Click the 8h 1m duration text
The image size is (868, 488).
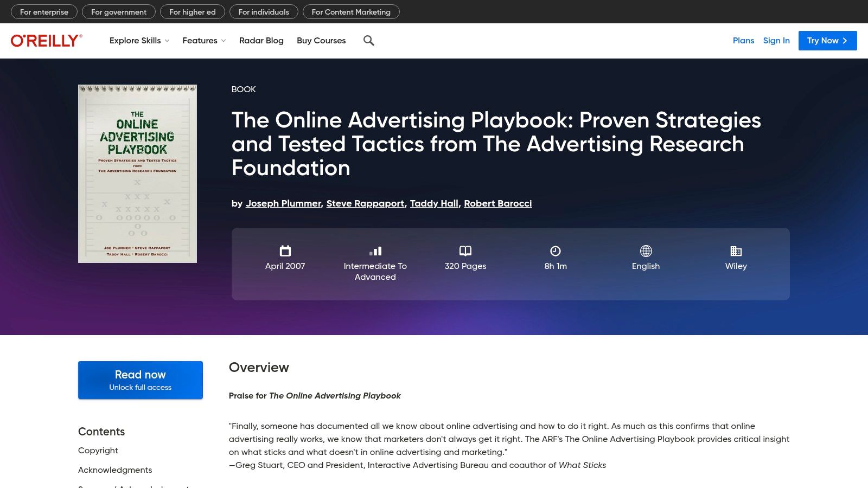(556, 266)
